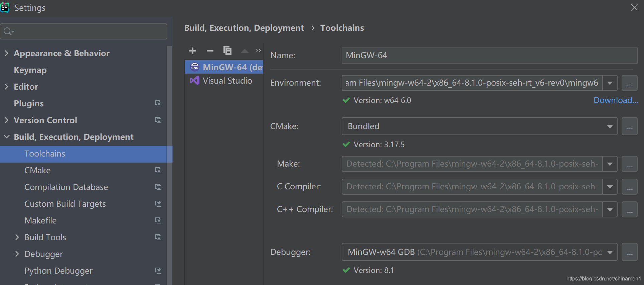This screenshot has height=285, width=644.
Task: Browse for C++ Compiler executable
Action: 630,209
